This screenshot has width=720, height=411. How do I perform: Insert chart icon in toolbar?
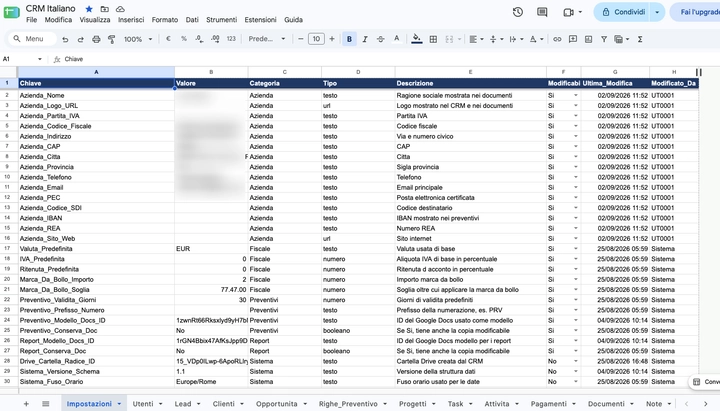pos(588,39)
